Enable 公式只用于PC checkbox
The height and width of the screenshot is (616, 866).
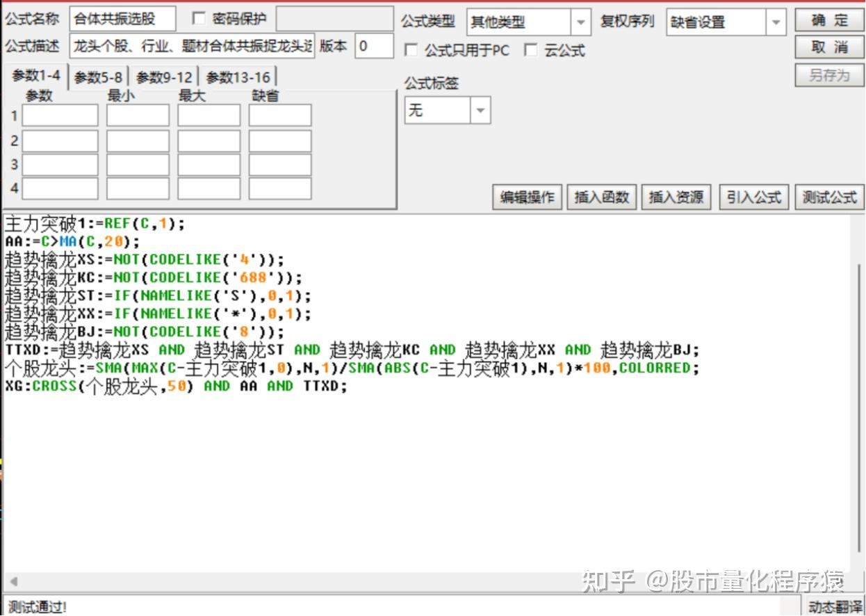[x=411, y=50]
